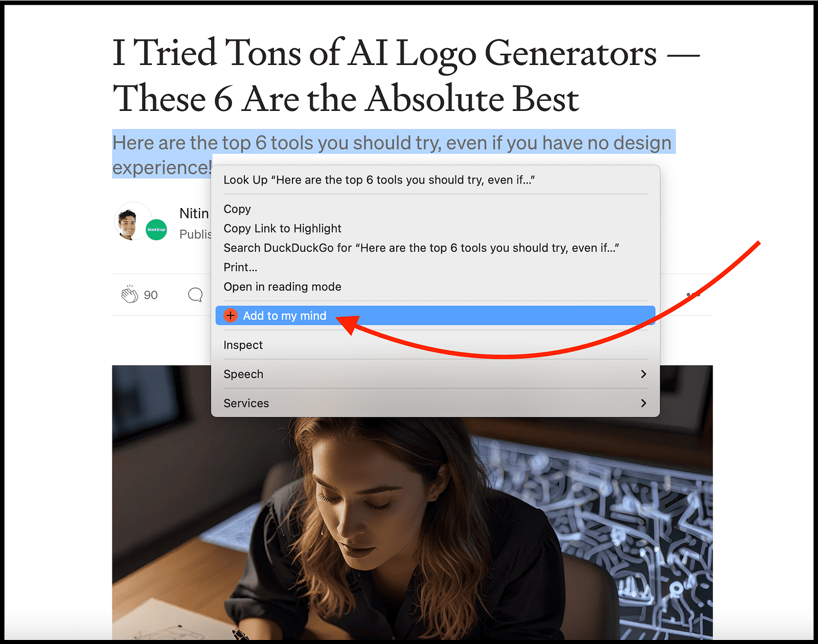Expand the Speech submenu arrow
Screen dimensions: 818x644
(644, 374)
